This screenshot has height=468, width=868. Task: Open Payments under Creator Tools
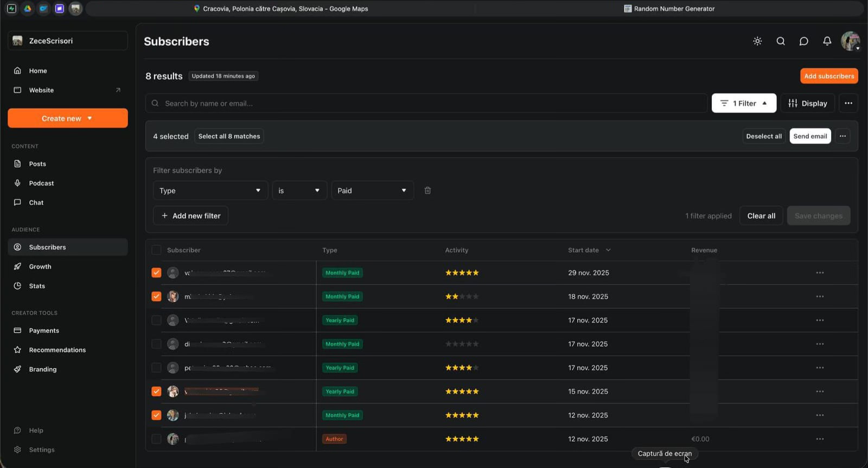[44, 331]
